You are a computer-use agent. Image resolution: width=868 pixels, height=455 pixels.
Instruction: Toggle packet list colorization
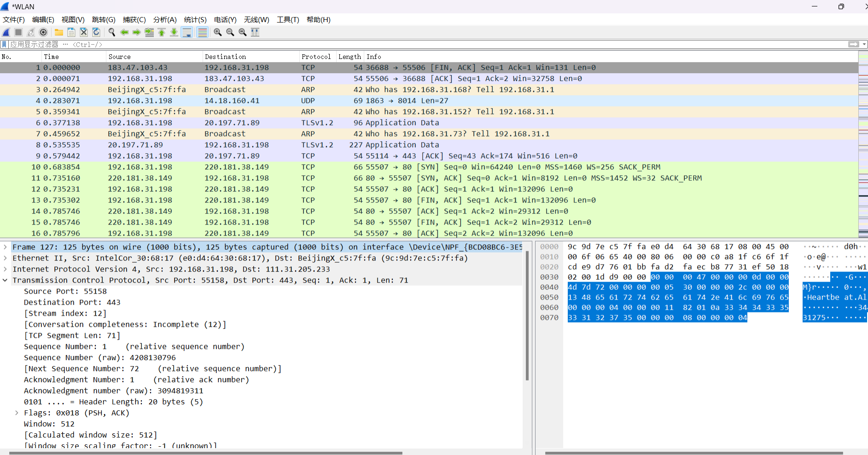202,32
